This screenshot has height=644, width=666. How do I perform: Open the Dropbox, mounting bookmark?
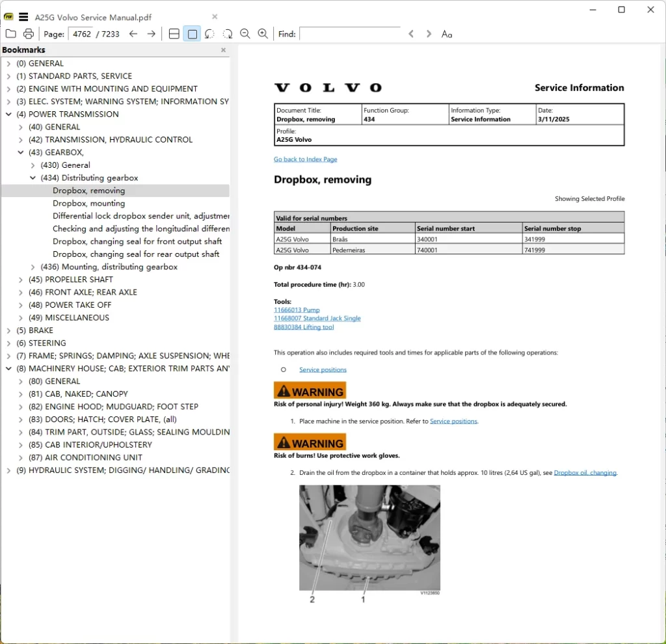click(x=88, y=204)
